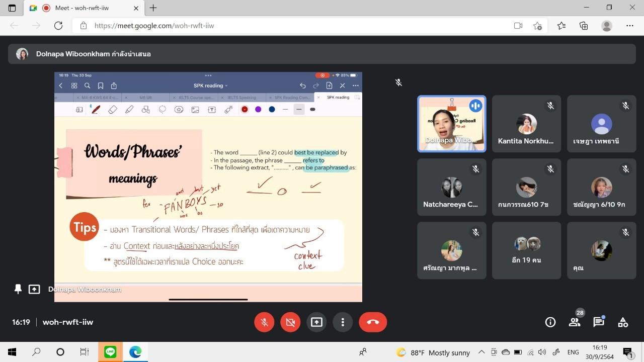Open search in the notes app header

pyautogui.click(x=87, y=85)
